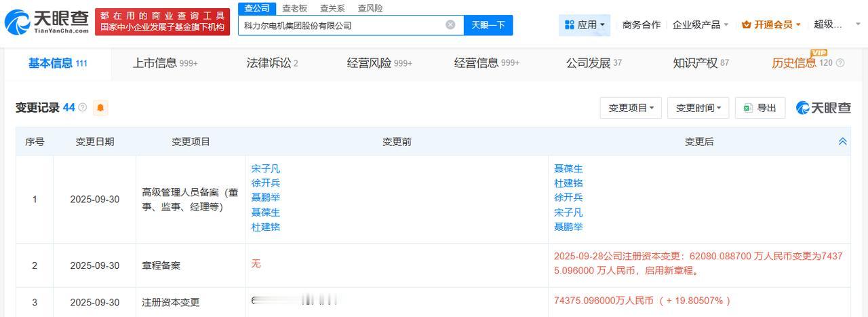Click the 2025-09-28公司注册资本变更 text
The image size is (868, 317).
[698, 263]
